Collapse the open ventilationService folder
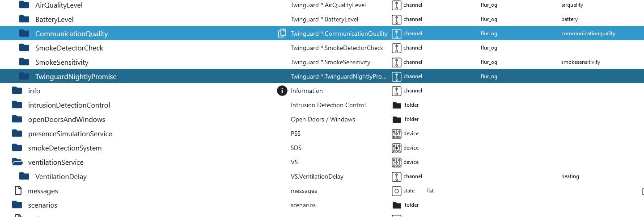Screen dimensions: 644x217 click(17, 162)
